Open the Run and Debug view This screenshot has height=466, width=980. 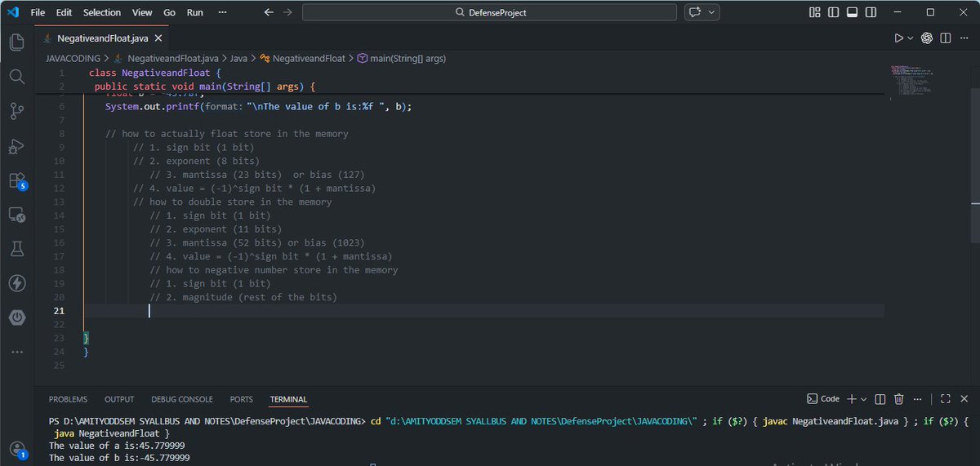17,146
